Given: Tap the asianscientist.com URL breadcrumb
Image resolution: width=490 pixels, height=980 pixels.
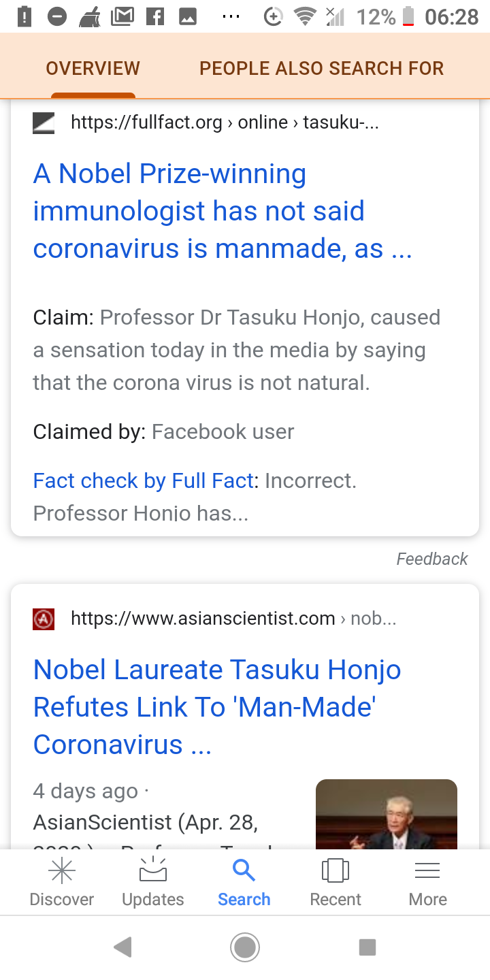Looking at the screenshot, I should [x=233, y=619].
